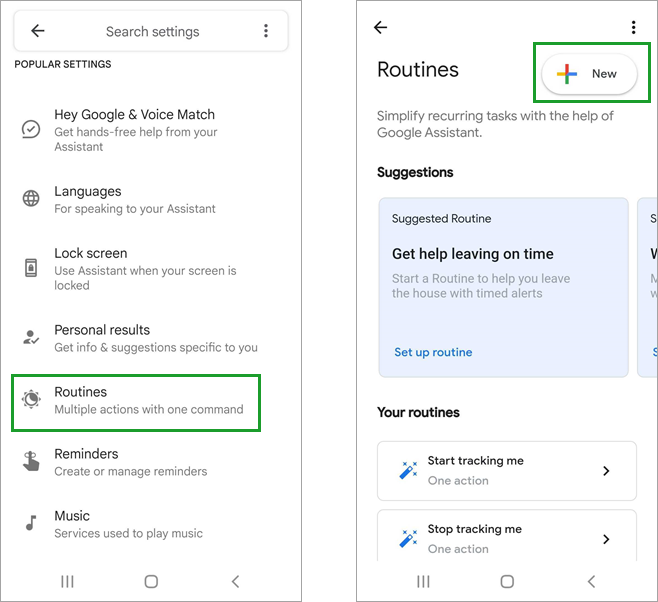658x602 pixels.
Task: Tap the Lock screen phone icon
Action: pyautogui.click(x=31, y=268)
